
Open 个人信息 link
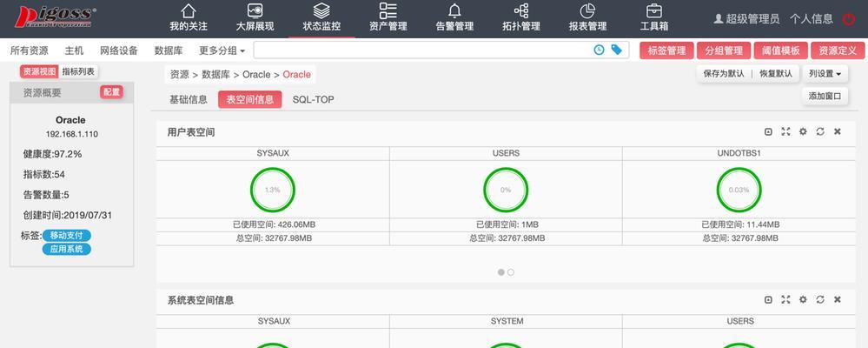[811, 19]
